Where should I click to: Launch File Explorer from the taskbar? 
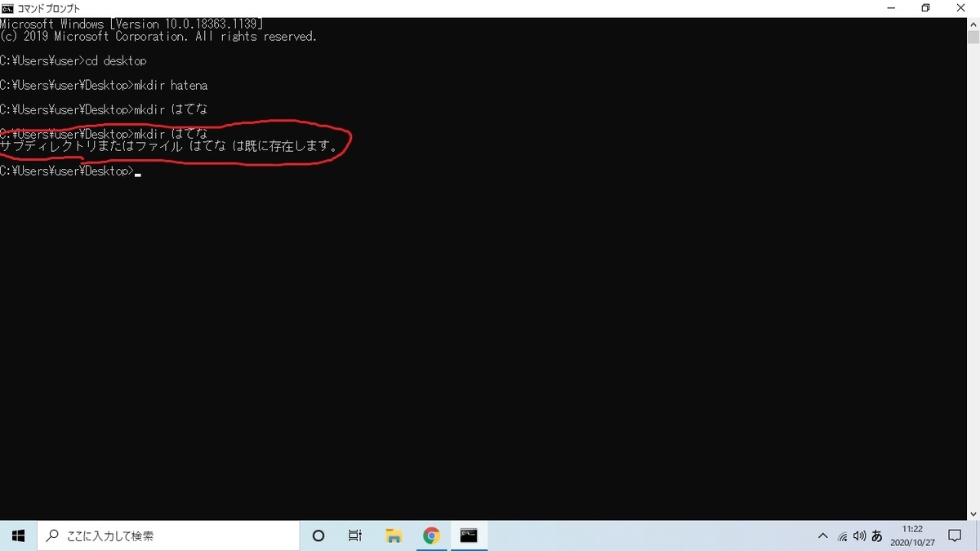tap(394, 535)
